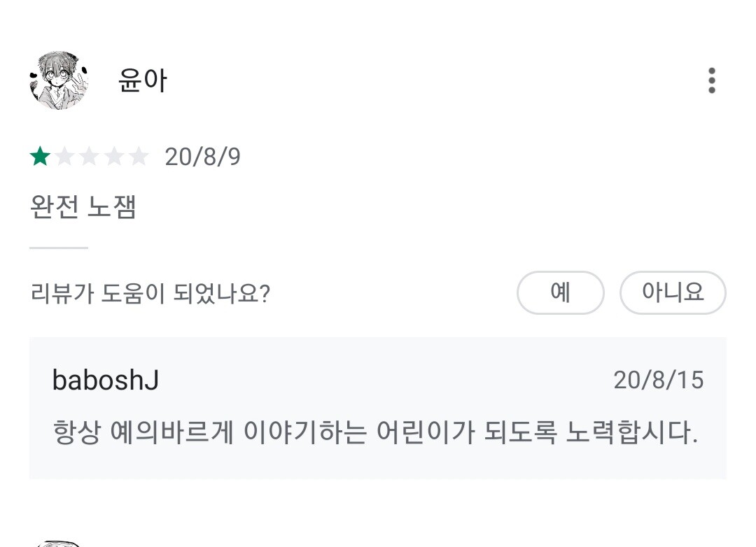The width and height of the screenshot is (756, 547).
Task: Open the three-dot menu for 윤아's review
Action: pyautogui.click(x=711, y=81)
